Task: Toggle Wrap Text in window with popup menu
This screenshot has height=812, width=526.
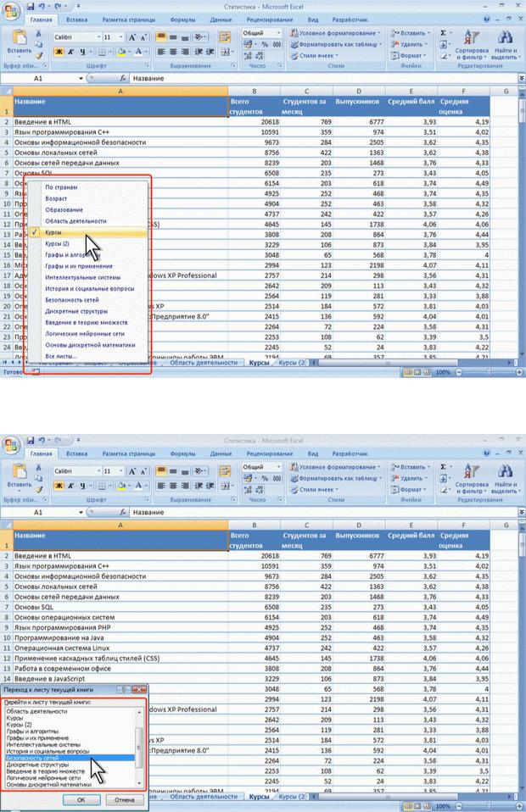Action: (x=225, y=37)
